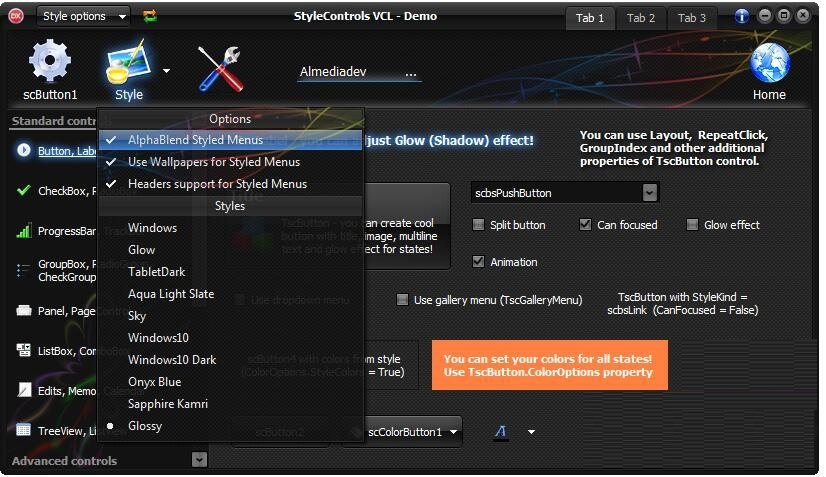Viewport: 826px width, 477px height.
Task: Select the Glossy style radio item
Action: coord(230,426)
